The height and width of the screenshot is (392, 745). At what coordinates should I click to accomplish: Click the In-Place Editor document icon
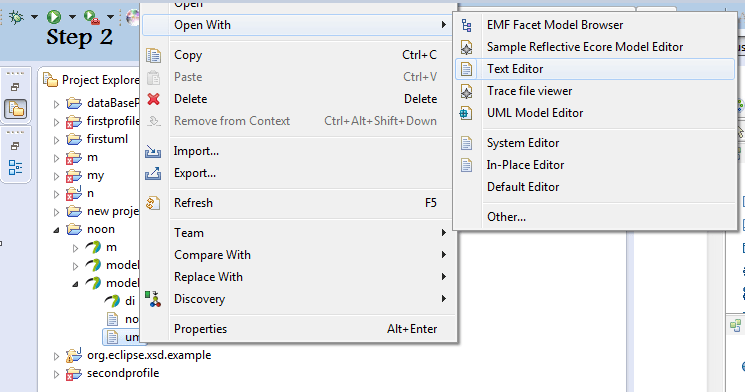467,165
